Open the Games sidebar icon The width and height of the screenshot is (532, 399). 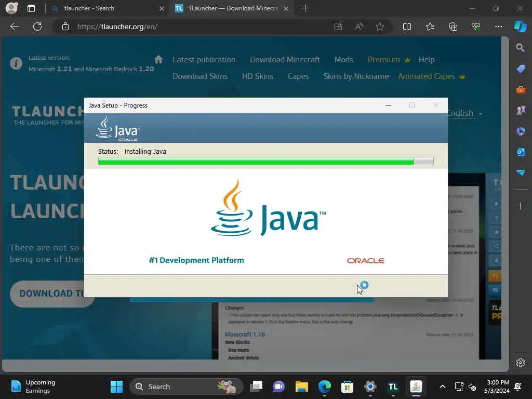click(x=521, y=110)
